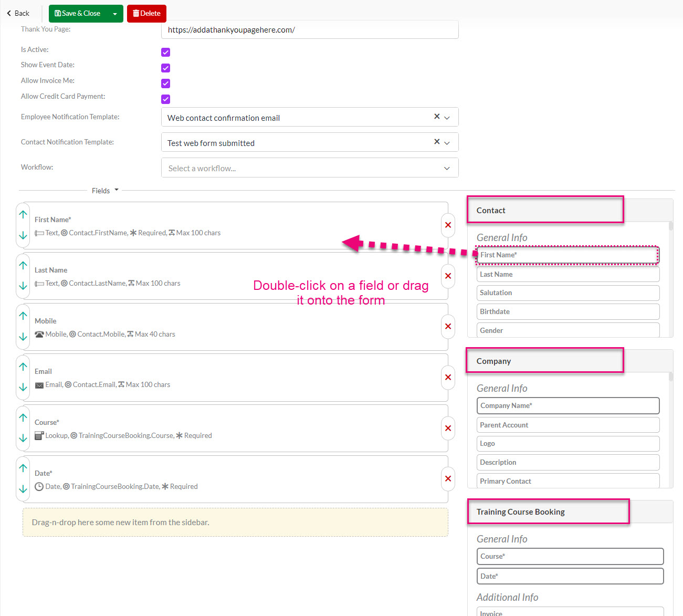
Task: Toggle the Is Active checkbox
Action: [x=166, y=52]
